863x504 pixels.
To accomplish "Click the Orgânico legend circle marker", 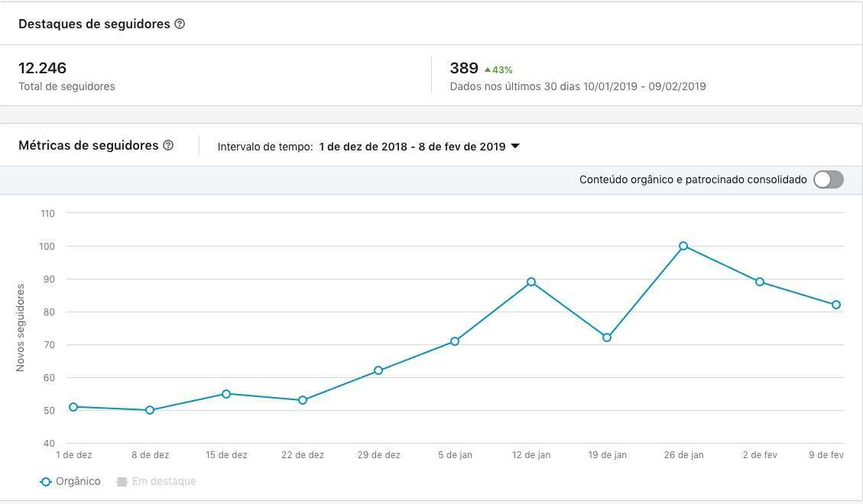I will click(x=46, y=482).
